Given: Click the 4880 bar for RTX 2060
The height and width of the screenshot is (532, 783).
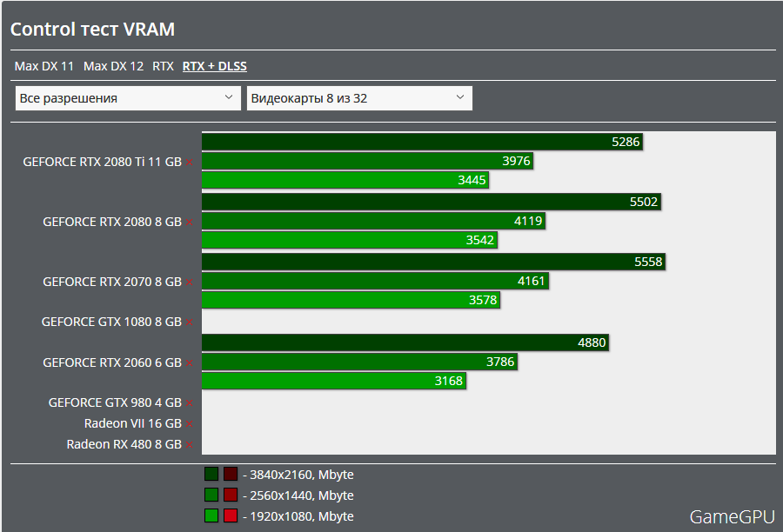Looking at the screenshot, I should [405, 342].
